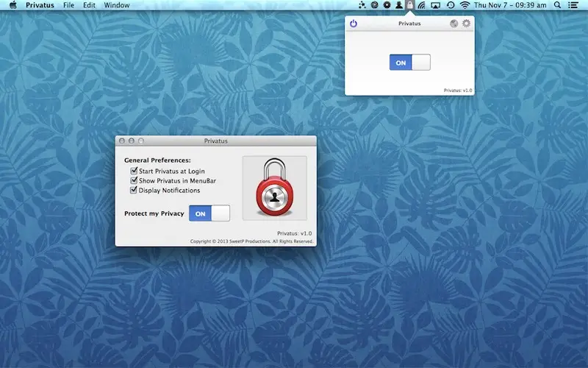Click the swirl menu bar icon
Image resolution: width=588 pixels, height=368 pixels.
pyautogui.click(x=374, y=5)
